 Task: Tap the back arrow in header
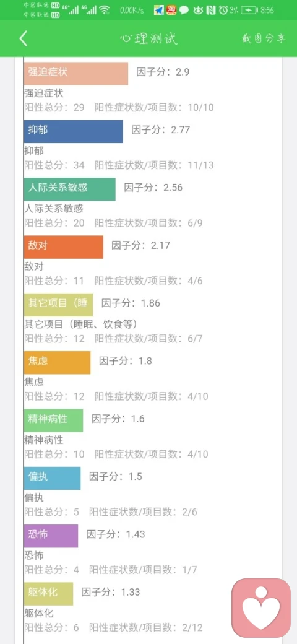24,38
